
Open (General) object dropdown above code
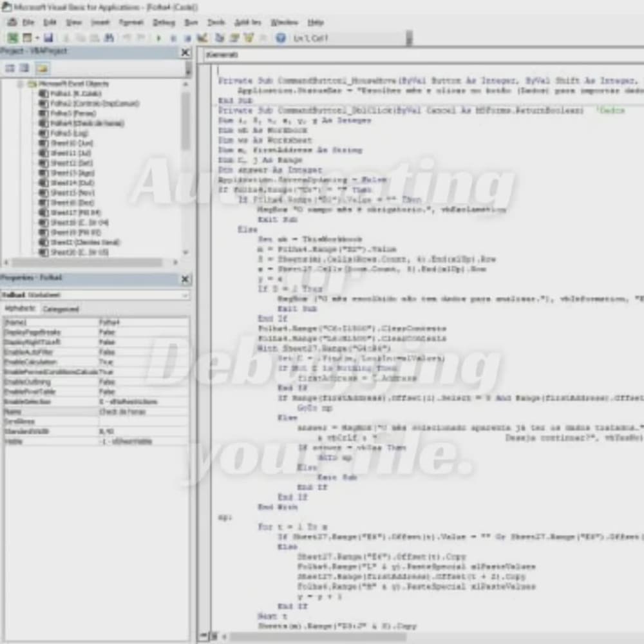point(422,55)
